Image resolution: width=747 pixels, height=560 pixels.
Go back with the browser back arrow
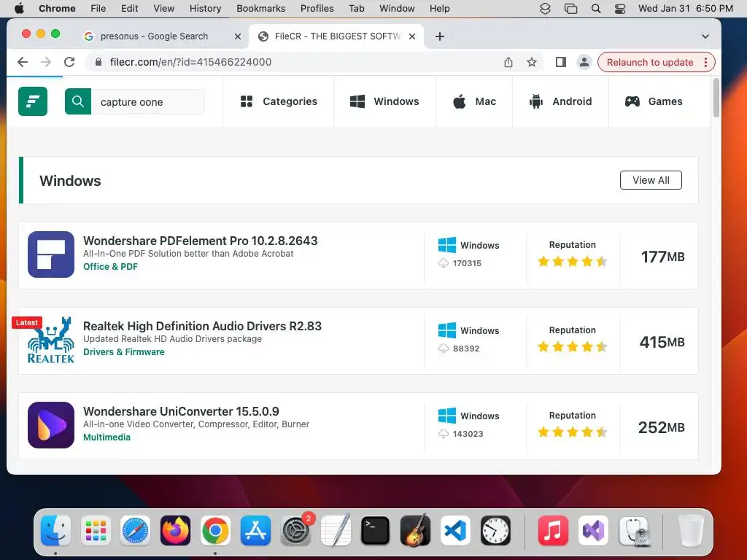pos(23,62)
